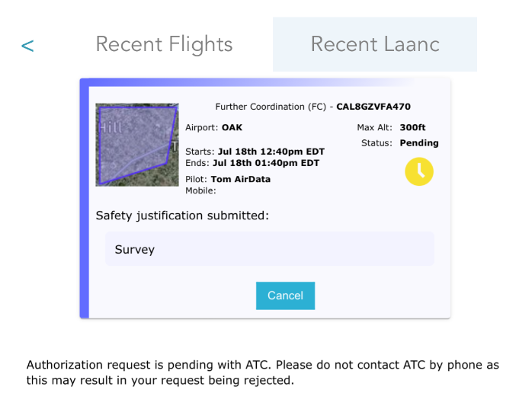Viewport: 532px width, 409px height.
Task: Cancel the pending LAANC request
Action: click(x=285, y=296)
